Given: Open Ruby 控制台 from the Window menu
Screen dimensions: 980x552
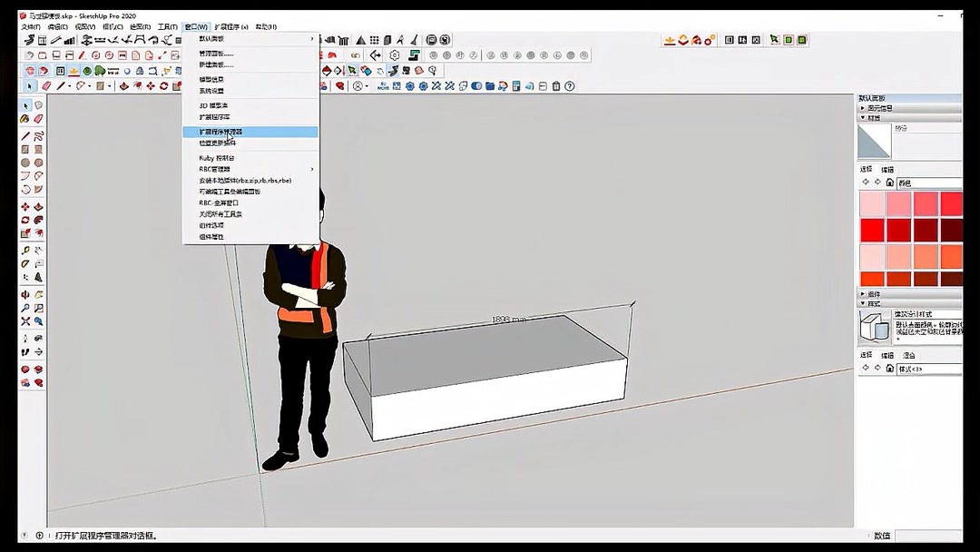Looking at the screenshot, I should [218, 160].
